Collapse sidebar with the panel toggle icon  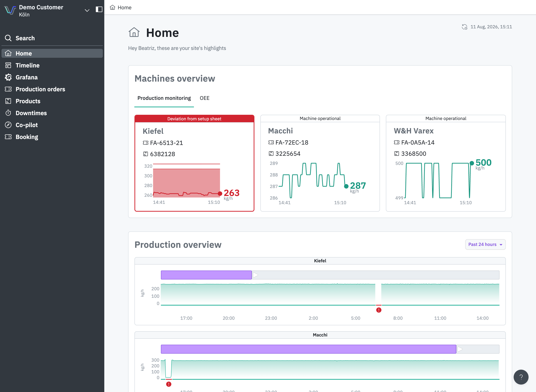pos(99,9)
